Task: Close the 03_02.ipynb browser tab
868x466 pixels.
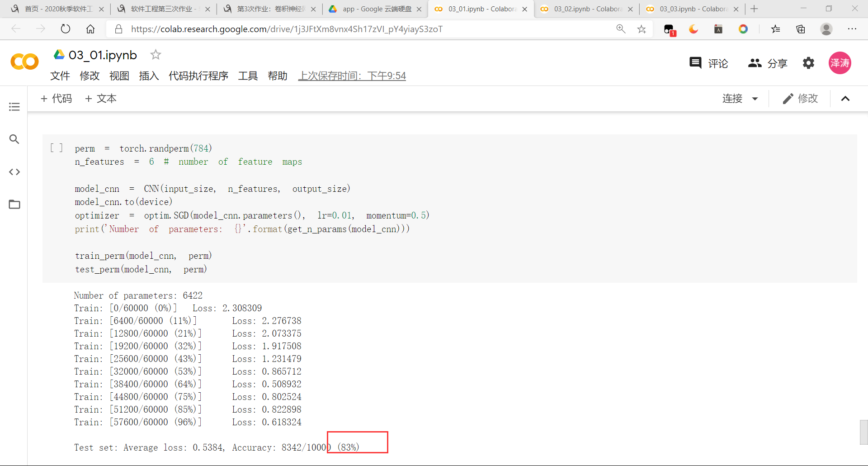Action: 630,9
